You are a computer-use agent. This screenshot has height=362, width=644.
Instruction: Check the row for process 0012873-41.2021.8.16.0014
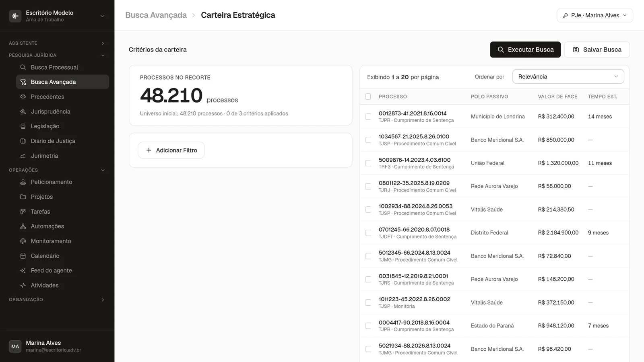[x=368, y=117]
